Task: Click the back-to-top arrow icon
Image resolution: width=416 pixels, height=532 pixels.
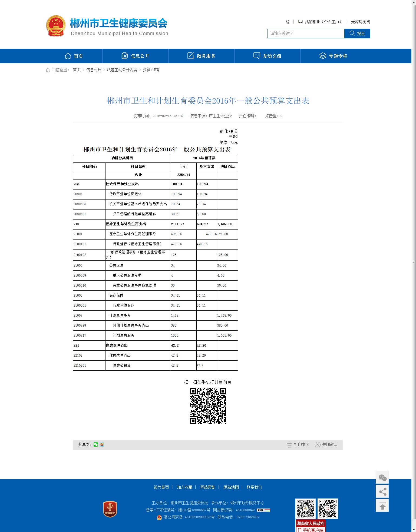Action: tap(382, 506)
